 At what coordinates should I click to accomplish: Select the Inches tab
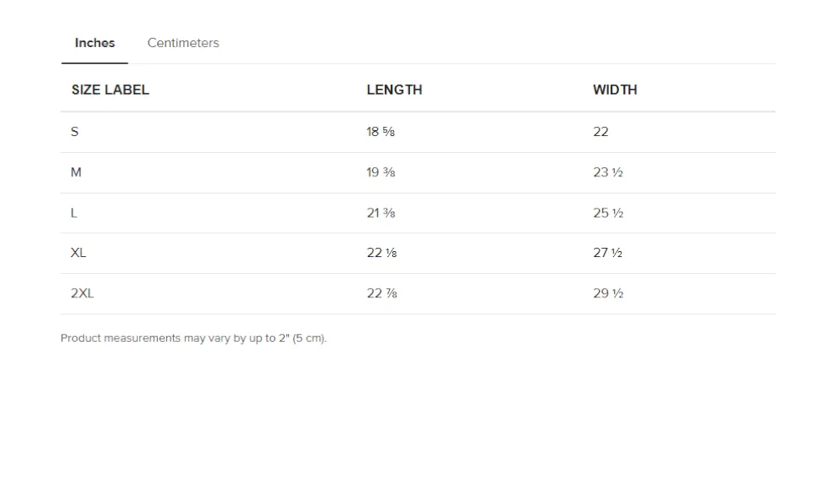(95, 43)
